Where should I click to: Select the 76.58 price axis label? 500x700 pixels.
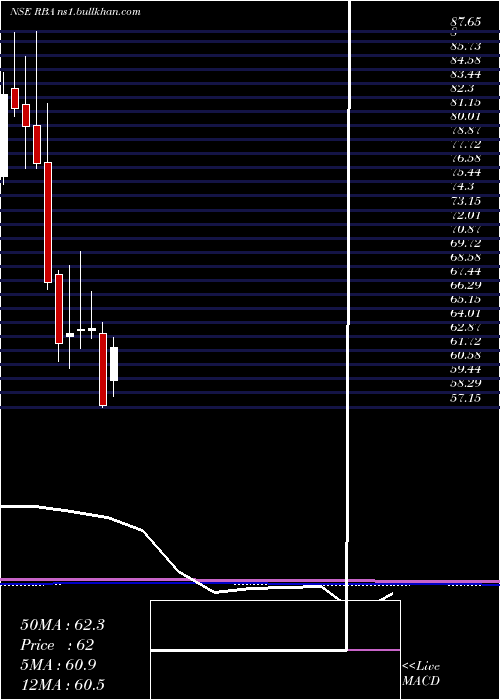pos(466,158)
